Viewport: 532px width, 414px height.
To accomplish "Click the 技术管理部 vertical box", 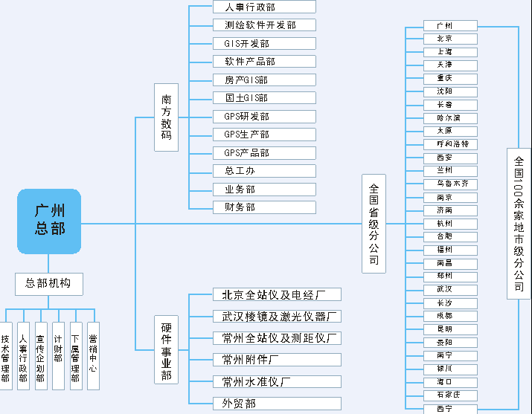I will click(6, 355).
